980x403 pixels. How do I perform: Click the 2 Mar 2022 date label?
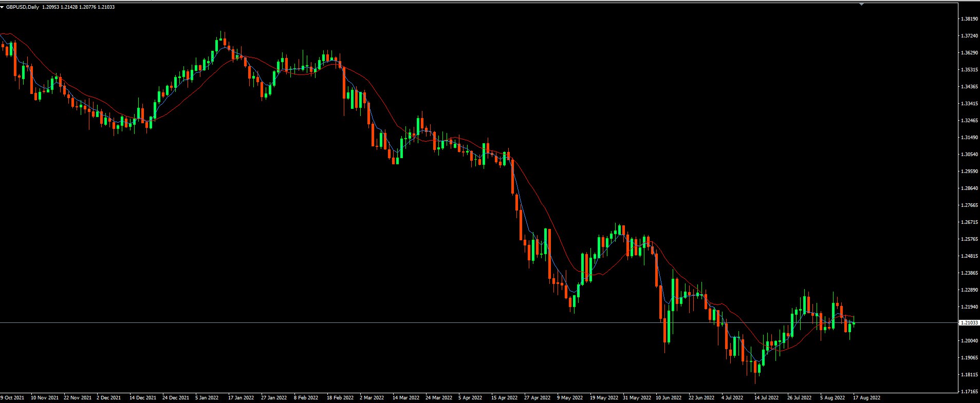[372, 398]
